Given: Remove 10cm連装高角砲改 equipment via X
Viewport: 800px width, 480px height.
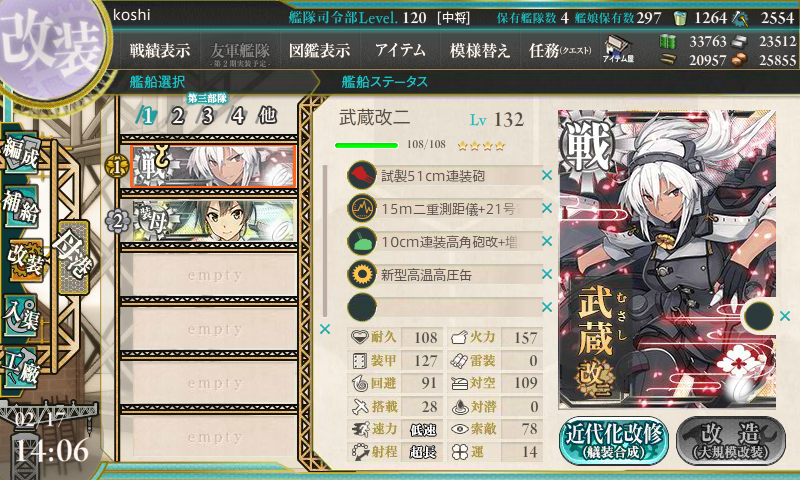Looking at the screenshot, I should pyautogui.click(x=546, y=241).
